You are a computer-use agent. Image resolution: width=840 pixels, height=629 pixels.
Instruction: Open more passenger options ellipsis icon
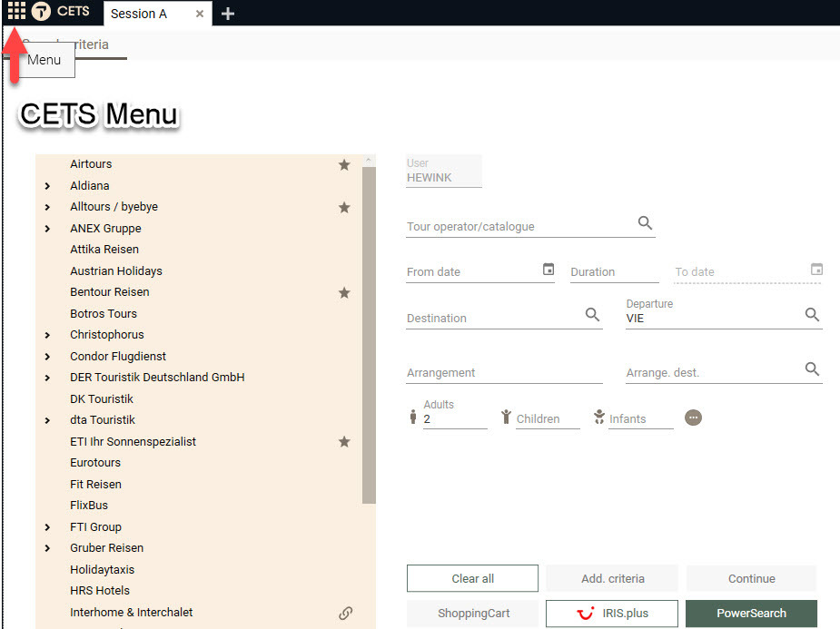tap(693, 418)
